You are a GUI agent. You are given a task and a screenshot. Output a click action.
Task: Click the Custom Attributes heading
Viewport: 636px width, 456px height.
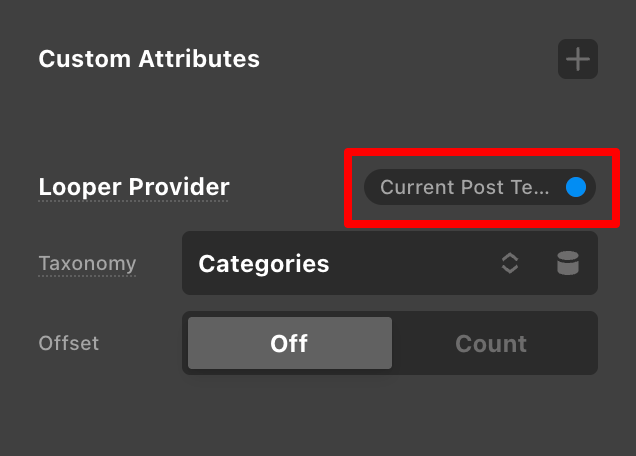[x=149, y=59]
